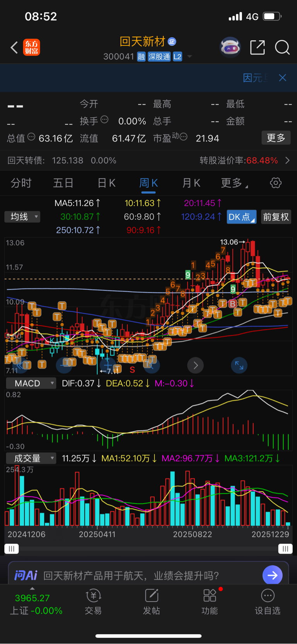Screen dimensions: 297x644
Task: Switch to 月K tab
Action: pos(191,183)
